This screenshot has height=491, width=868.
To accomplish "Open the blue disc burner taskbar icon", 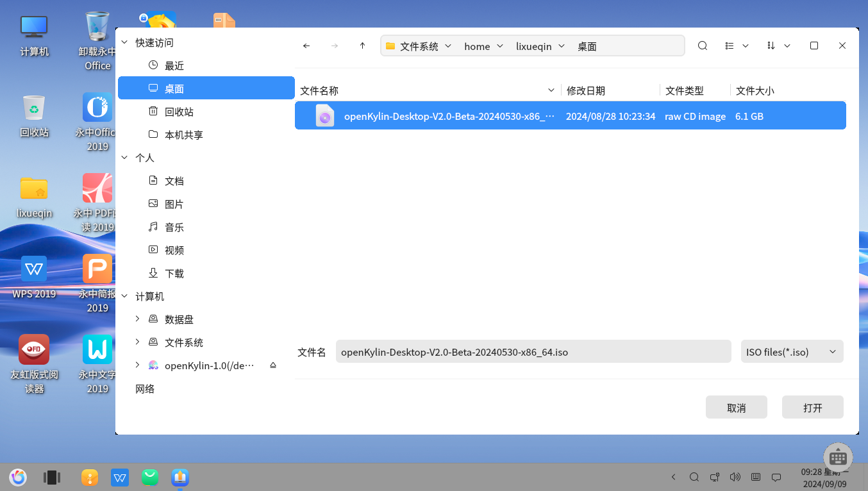I will coord(180,477).
